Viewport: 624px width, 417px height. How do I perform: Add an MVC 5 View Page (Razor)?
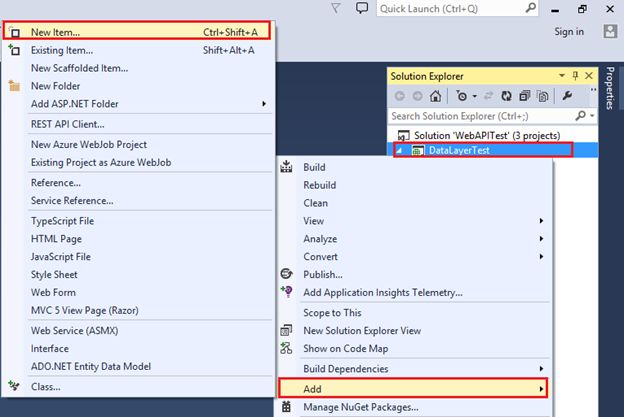(137, 310)
